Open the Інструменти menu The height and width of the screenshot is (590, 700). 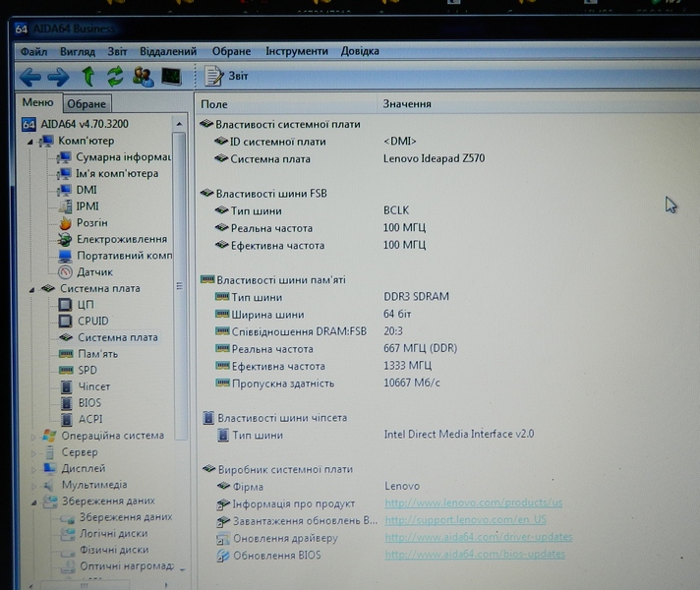coord(296,51)
